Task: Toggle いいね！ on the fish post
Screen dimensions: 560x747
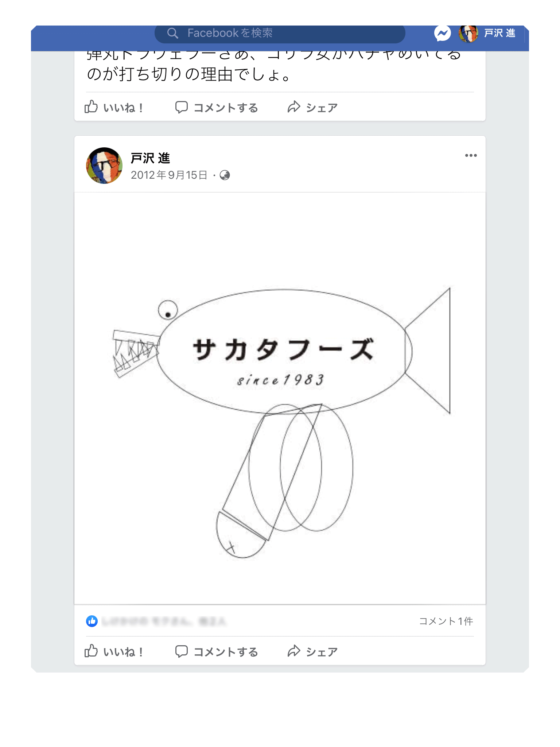Action: pyautogui.click(x=114, y=651)
